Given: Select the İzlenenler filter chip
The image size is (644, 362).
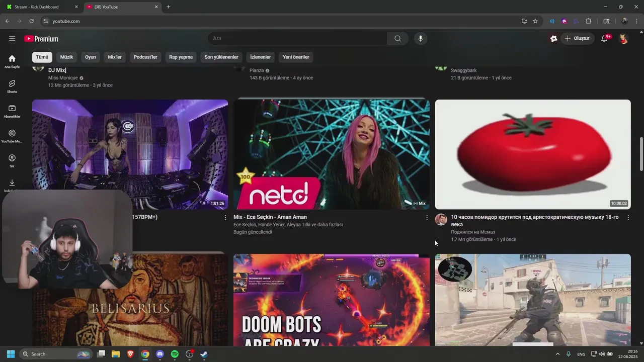Looking at the screenshot, I should [261, 57].
